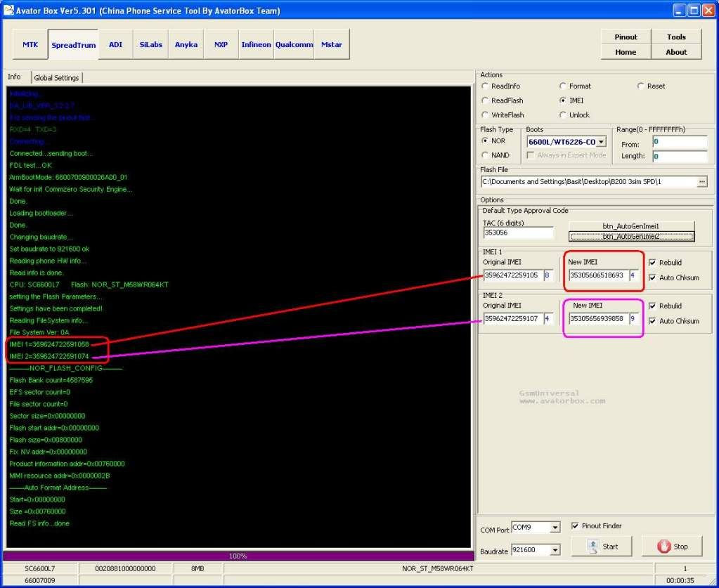Switch to the MTK tab
The width and height of the screenshot is (719, 588).
point(30,44)
